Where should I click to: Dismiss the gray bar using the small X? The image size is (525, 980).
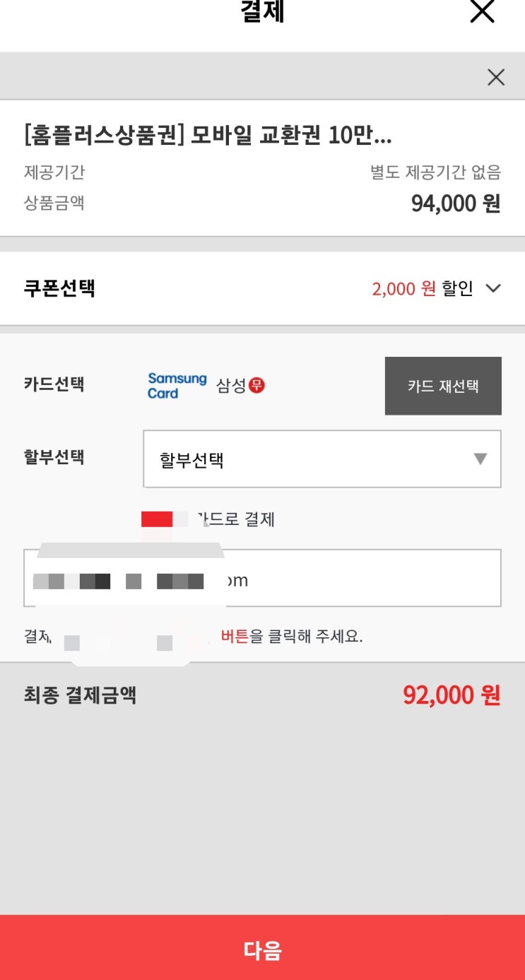coord(496,77)
